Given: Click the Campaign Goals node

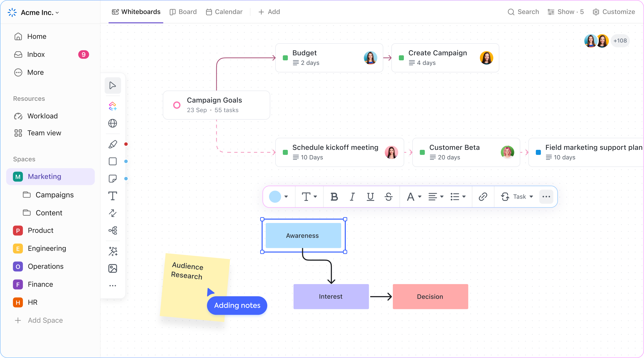Looking at the screenshot, I should coord(216,105).
